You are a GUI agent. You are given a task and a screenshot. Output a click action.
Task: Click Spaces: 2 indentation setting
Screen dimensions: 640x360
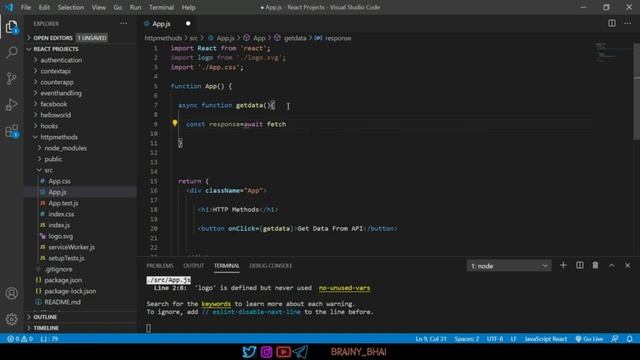click(x=467, y=339)
